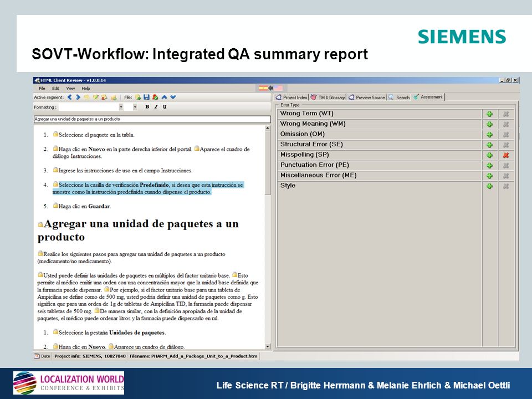
Task: Open the first Formatting dropdown
Action: [x=121, y=107]
